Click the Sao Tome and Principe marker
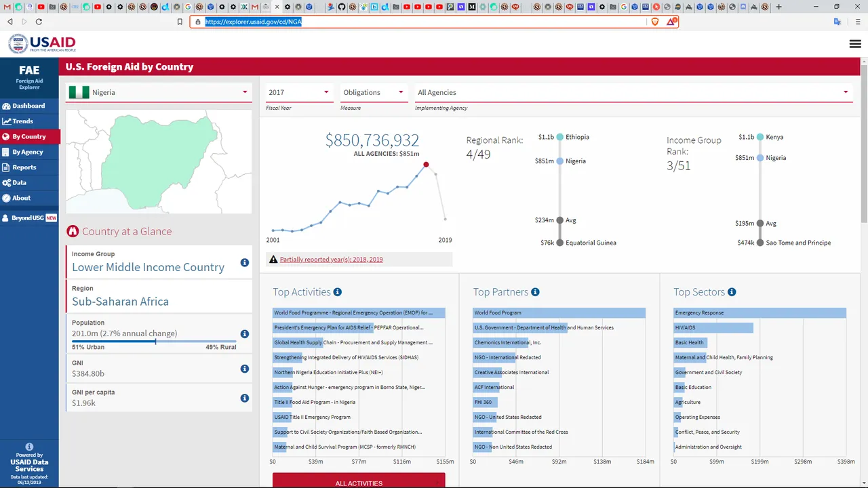 pos(760,243)
